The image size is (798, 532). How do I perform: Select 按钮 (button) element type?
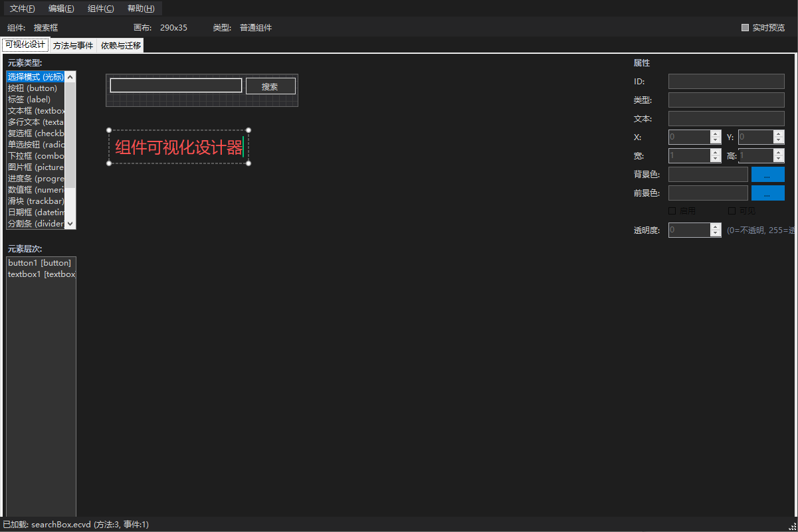(x=35, y=88)
